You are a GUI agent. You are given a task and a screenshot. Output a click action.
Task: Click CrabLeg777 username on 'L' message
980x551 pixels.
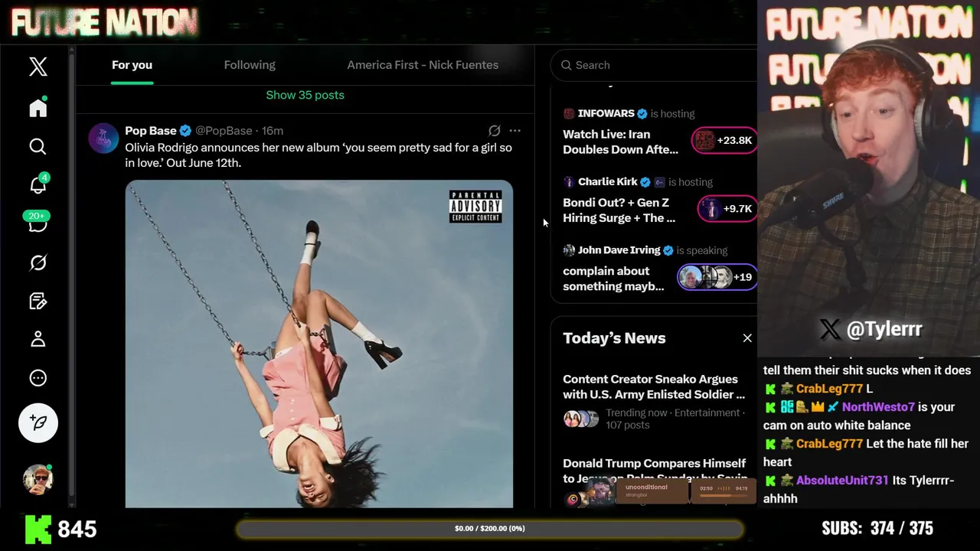(829, 389)
